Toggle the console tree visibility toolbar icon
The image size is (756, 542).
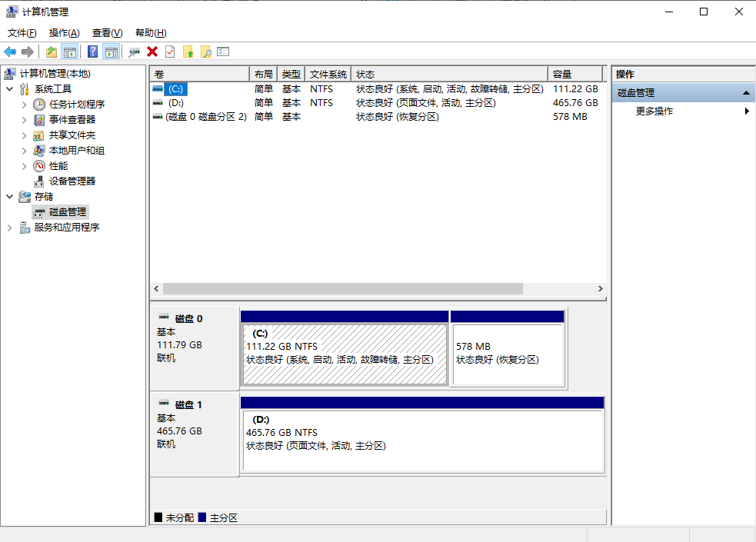point(70,52)
